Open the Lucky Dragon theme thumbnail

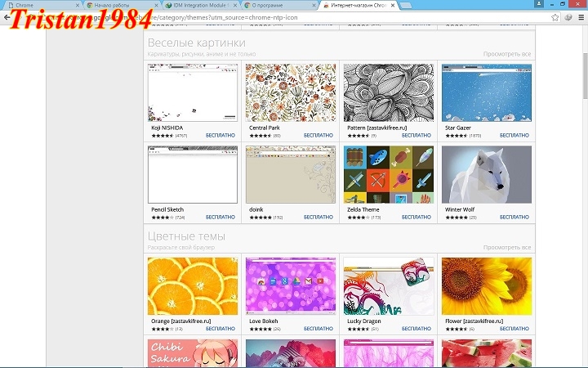(x=388, y=286)
